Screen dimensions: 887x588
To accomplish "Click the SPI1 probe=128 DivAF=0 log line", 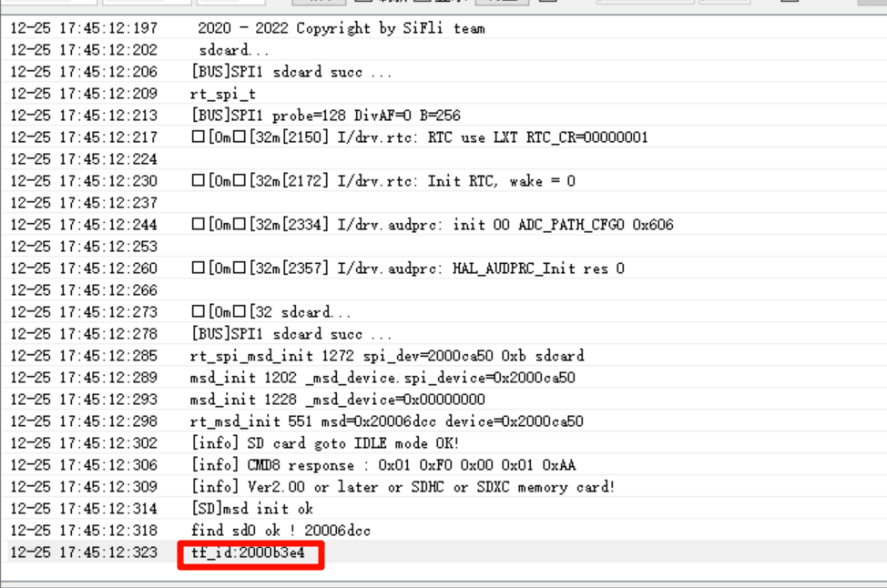I will coord(326,116).
